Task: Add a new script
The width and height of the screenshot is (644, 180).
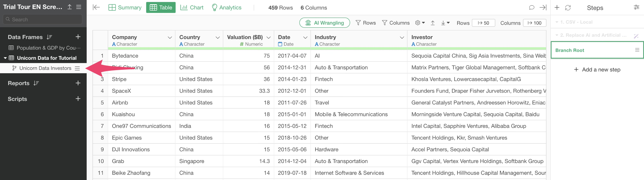Action: tap(78, 99)
